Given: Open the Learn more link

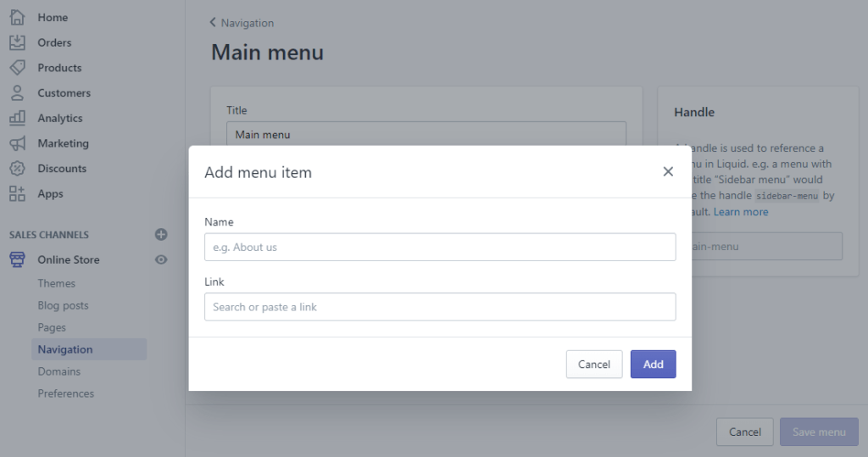Looking at the screenshot, I should pyautogui.click(x=741, y=212).
